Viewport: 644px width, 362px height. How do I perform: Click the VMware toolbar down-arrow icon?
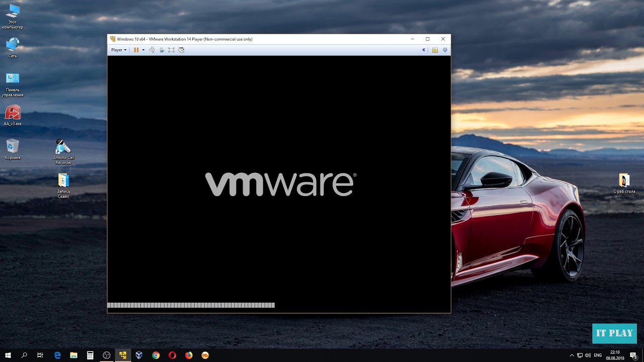pyautogui.click(x=445, y=50)
